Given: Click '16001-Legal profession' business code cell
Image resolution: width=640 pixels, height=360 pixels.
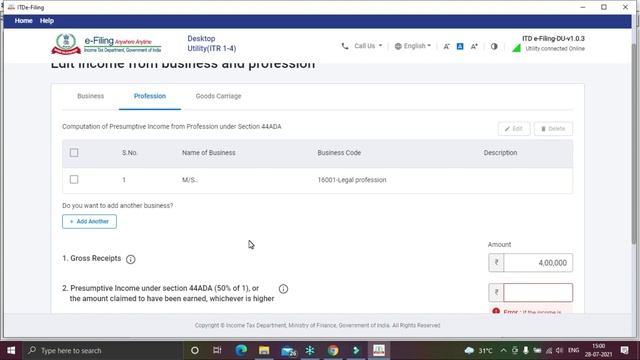Looking at the screenshot, I should tap(352, 180).
